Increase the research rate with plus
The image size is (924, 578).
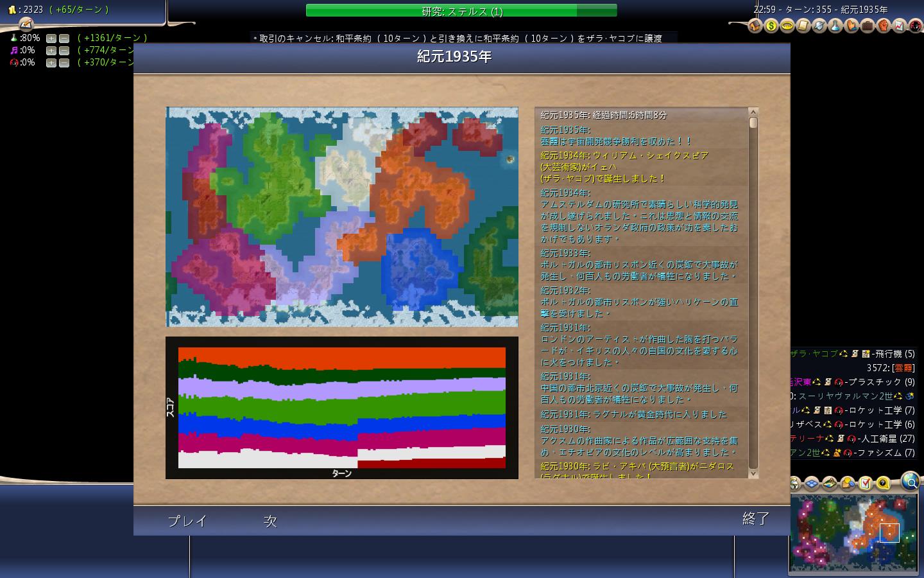coord(51,39)
